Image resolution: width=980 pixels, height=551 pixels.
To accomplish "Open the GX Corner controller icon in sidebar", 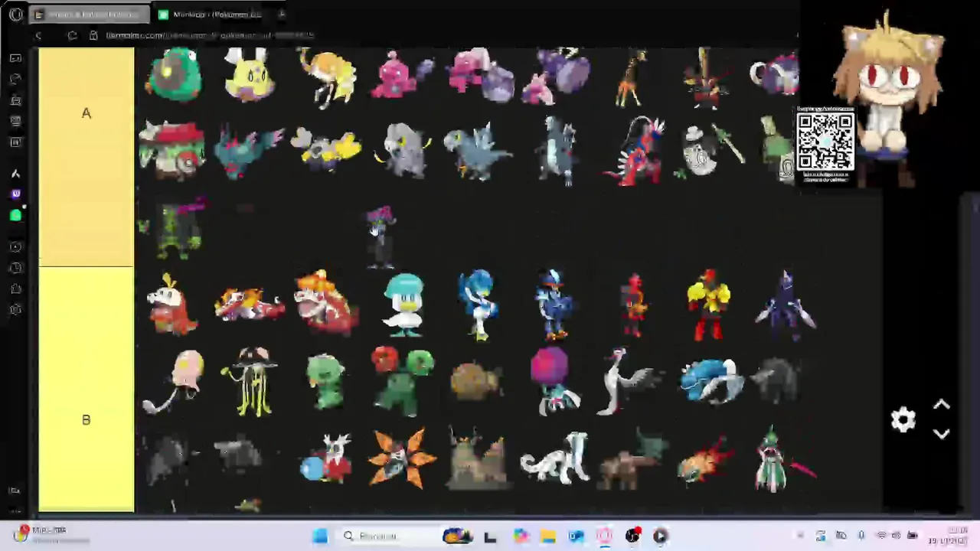I will (15, 58).
